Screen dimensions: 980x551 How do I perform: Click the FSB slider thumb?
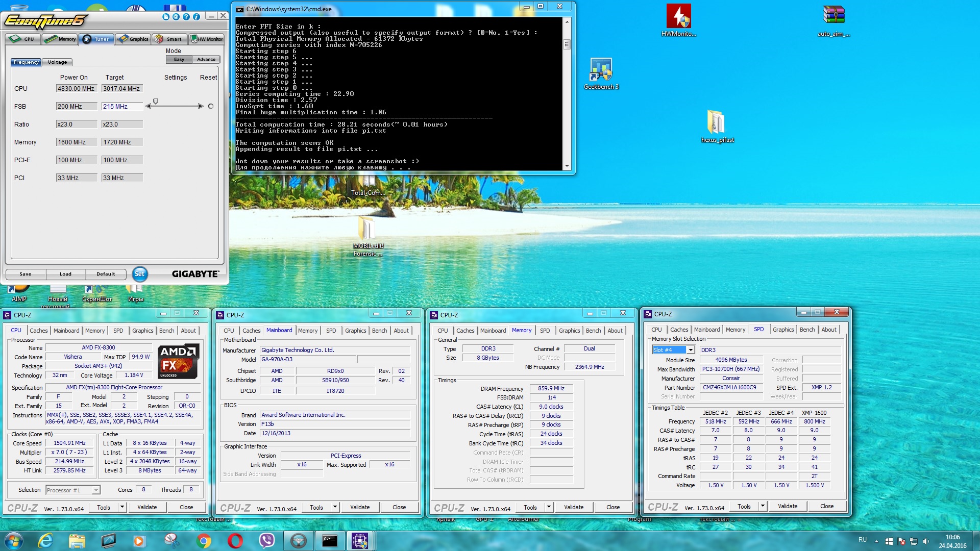tap(156, 102)
